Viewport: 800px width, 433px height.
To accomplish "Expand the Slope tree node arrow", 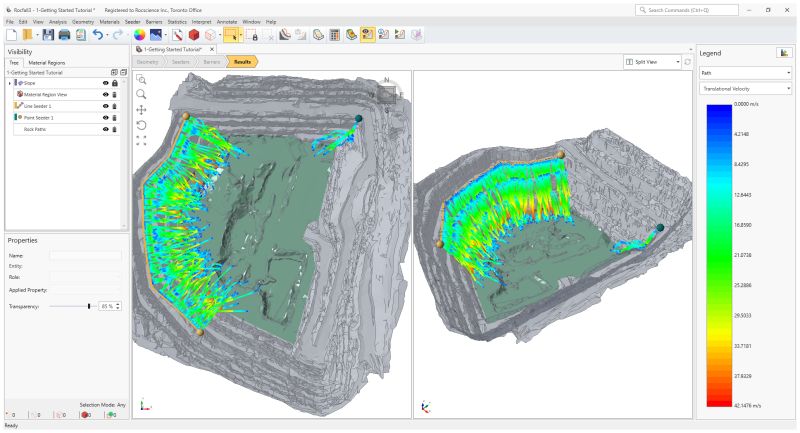I will (x=10, y=83).
